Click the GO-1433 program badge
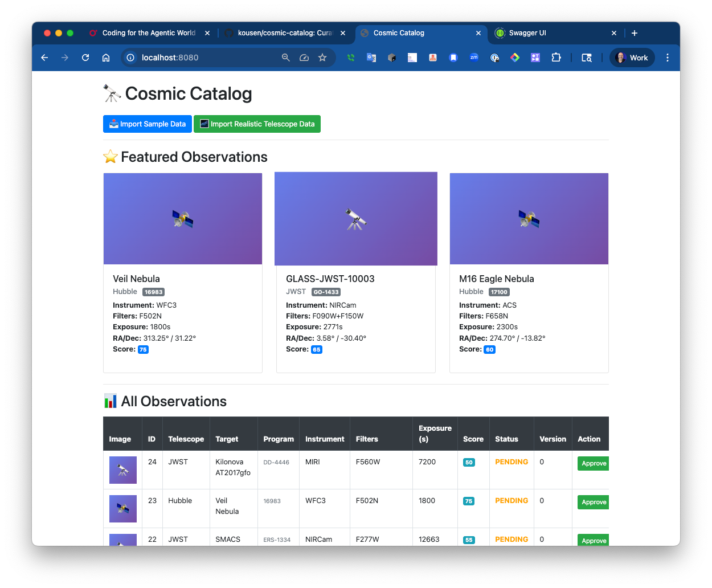Viewport: 712px width, 588px height. (326, 292)
